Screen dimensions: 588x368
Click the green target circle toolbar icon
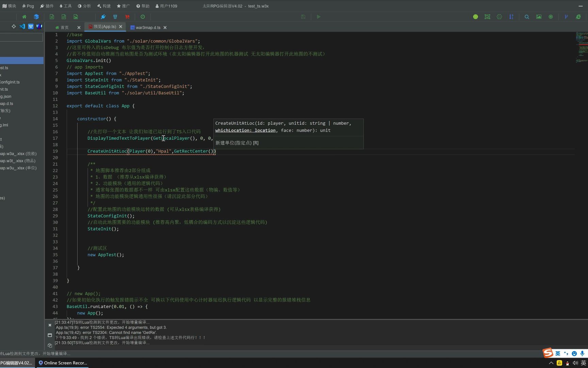551,17
